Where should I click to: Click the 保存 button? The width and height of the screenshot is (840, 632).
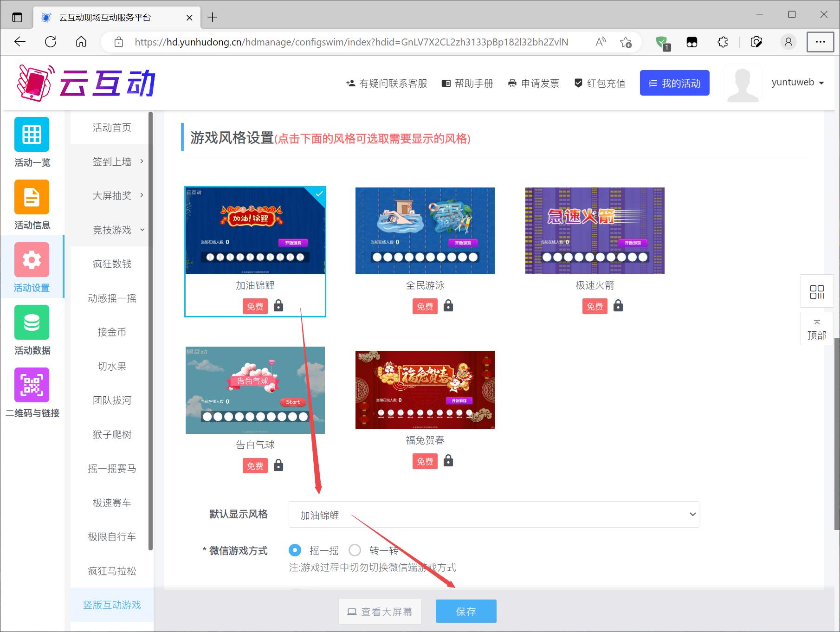(x=466, y=611)
